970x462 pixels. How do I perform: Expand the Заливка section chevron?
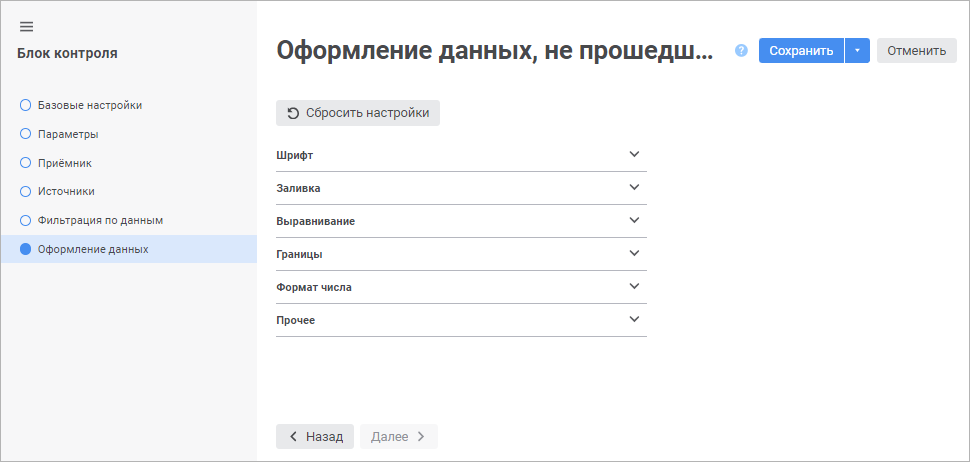point(633,187)
